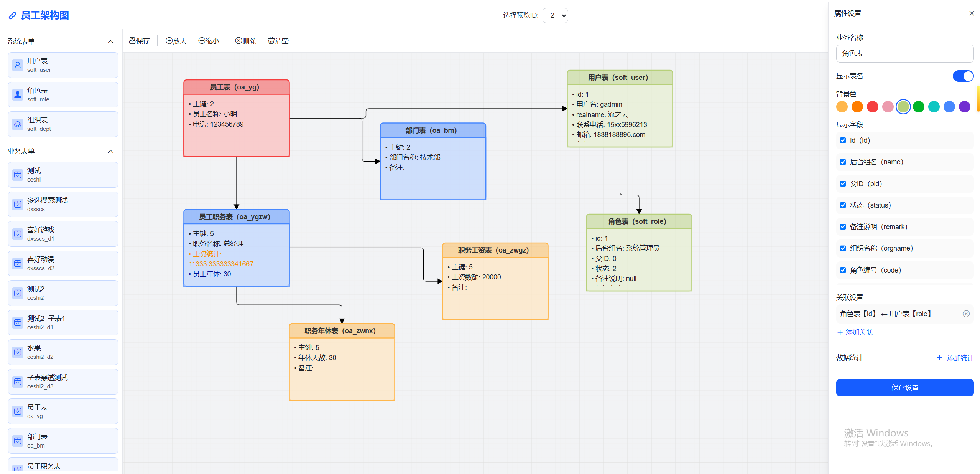Collapse the 系统表单 section

point(110,41)
